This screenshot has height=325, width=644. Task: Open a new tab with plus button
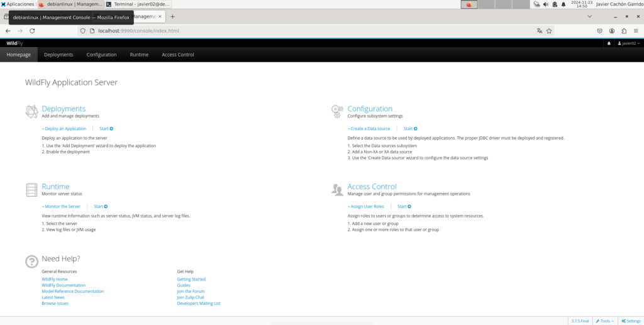click(172, 16)
